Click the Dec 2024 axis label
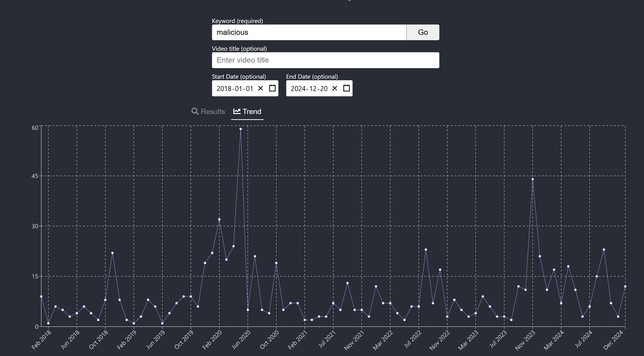The width and height of the screenshot is (644, 356). [x=613, y=340]
